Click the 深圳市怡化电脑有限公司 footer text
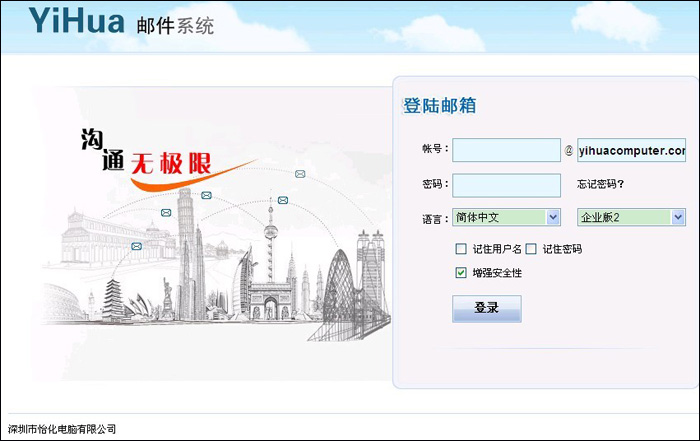 pos(62,429)
